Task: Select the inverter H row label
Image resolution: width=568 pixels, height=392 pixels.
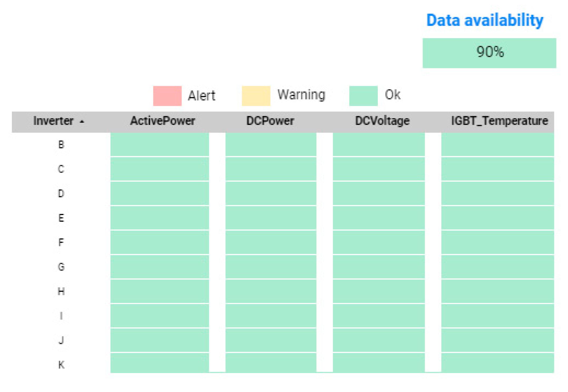Action: coord(61,291)
